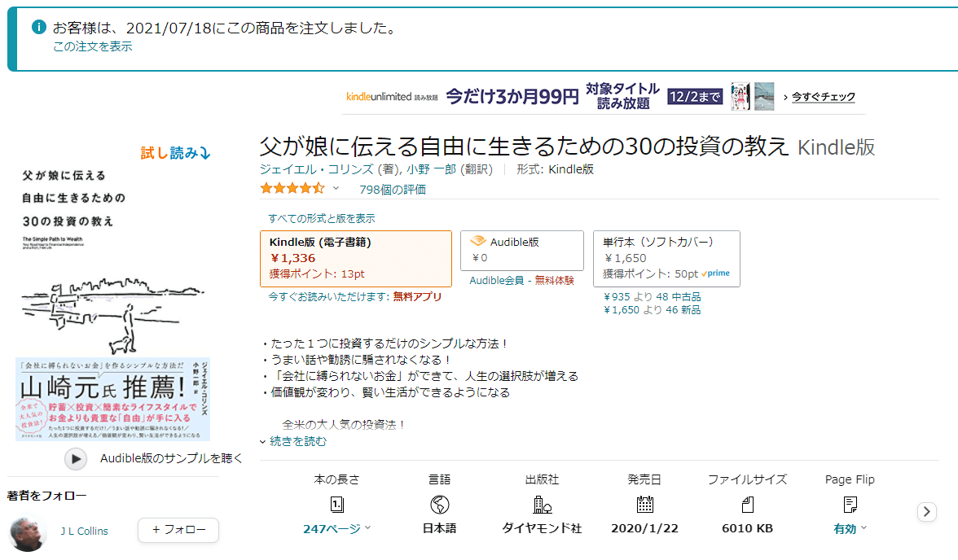Click the ¥1,336 Kindle price

click(x=292, y=258)
